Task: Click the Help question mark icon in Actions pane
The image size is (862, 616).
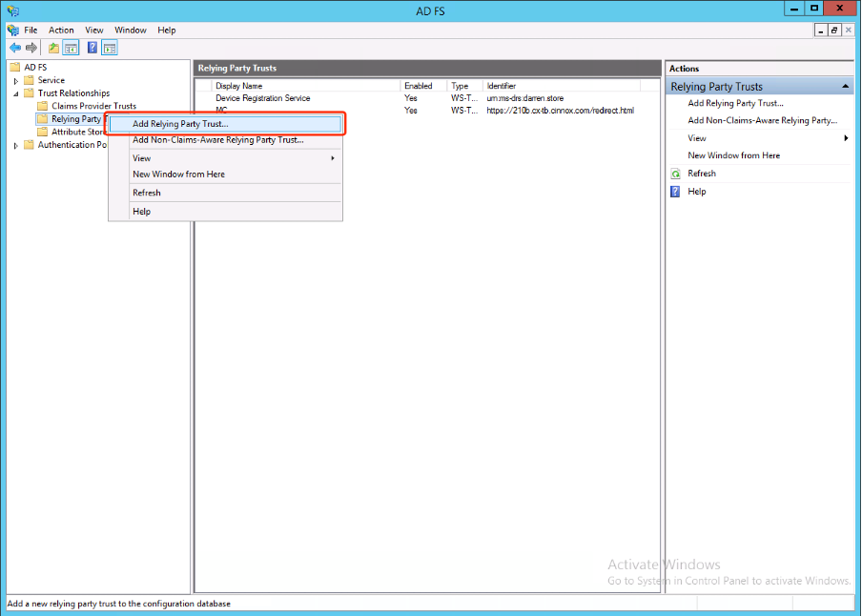Action: tap(676, 192)
